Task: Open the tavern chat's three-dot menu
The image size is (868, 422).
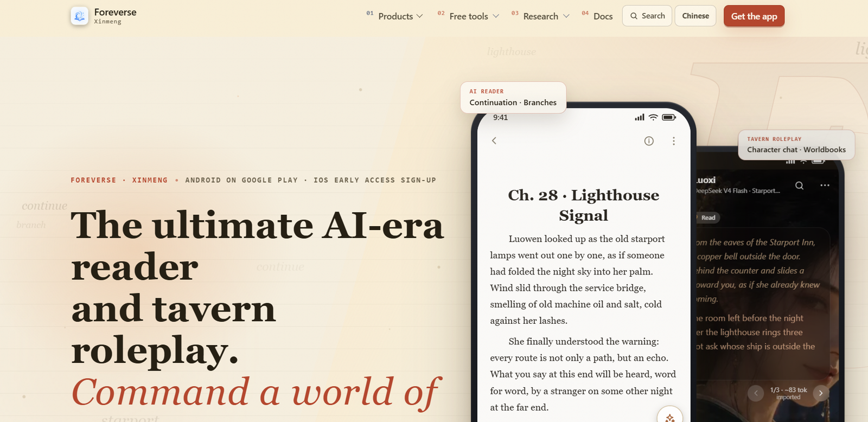Action: 825,186
